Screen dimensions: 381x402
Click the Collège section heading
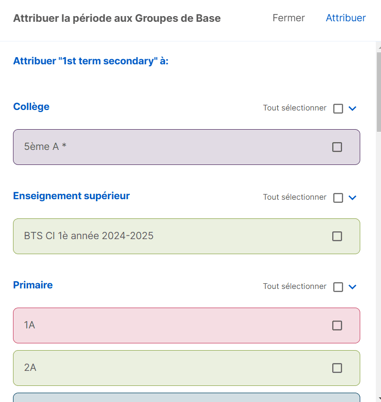pyautogui.click(x=31, y=107)
